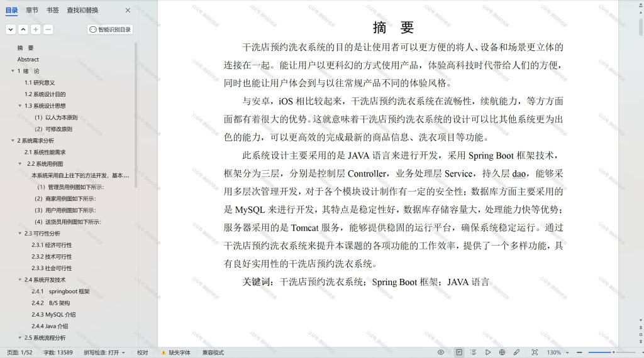Click 兼容模式 status entry
Image resolution: width=644 pixels, height=358 pixels.
(x=213, y=353)
